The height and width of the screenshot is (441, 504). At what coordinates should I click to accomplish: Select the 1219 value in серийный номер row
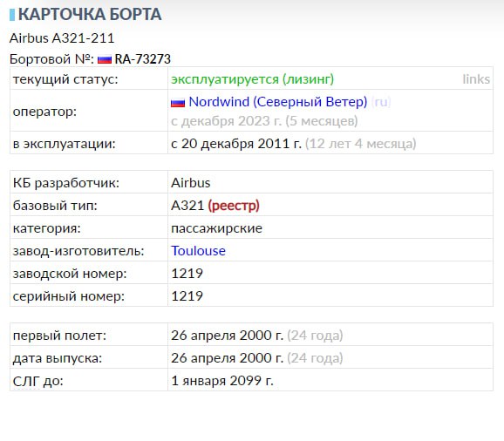coord(187,295)
